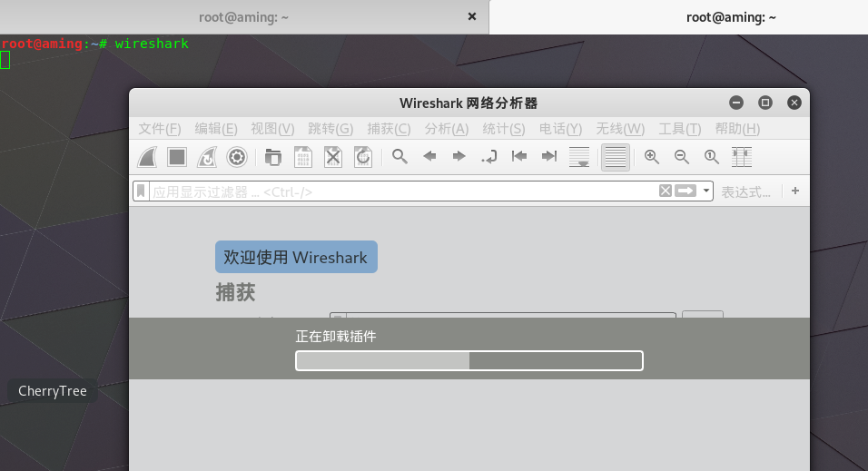The width and height of the screenshot is (868, 471).
Task: Open the recent filters dropdown
Action: [x=705, y=191]
